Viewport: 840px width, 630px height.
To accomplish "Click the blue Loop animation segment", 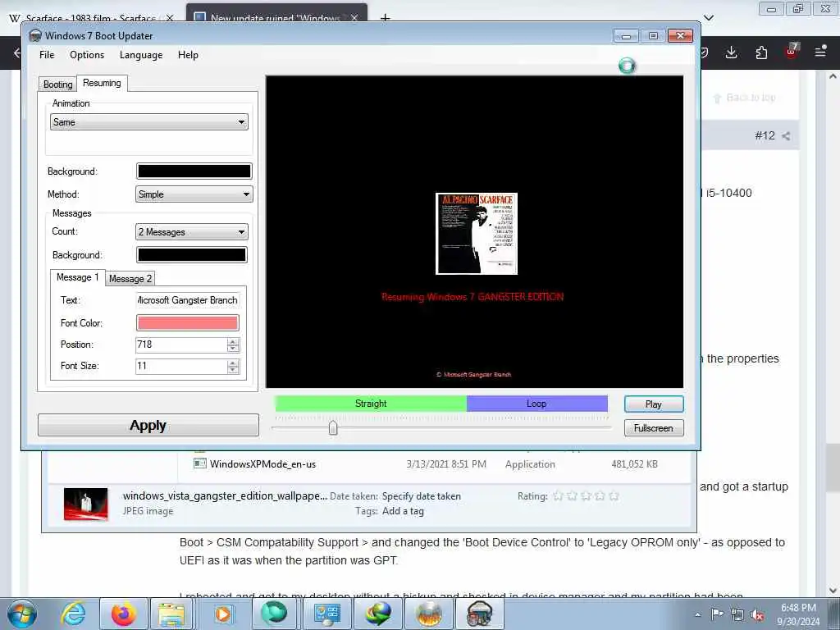I will [x=536, y=404].
